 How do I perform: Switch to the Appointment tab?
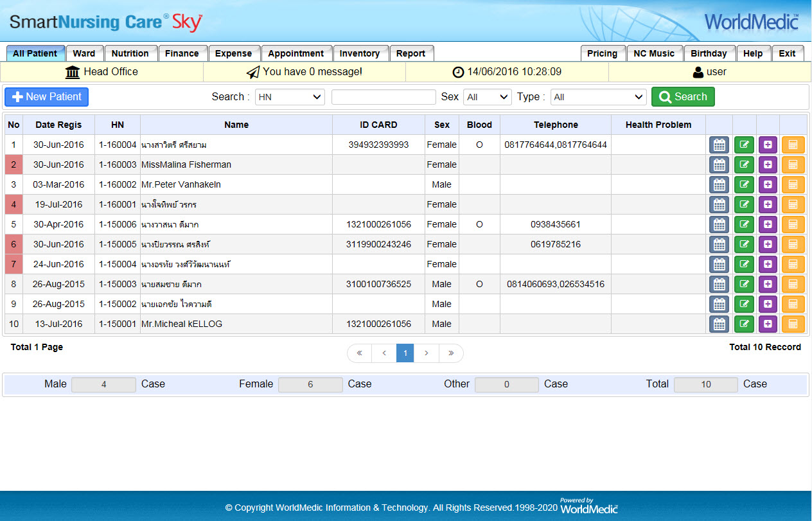[x=296, y=53]
